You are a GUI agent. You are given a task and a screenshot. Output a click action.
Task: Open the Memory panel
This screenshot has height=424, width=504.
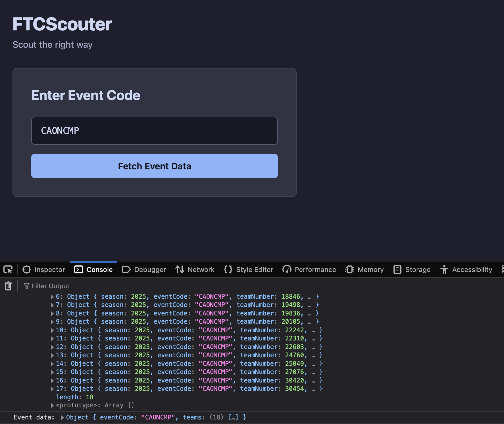(365, 269)
